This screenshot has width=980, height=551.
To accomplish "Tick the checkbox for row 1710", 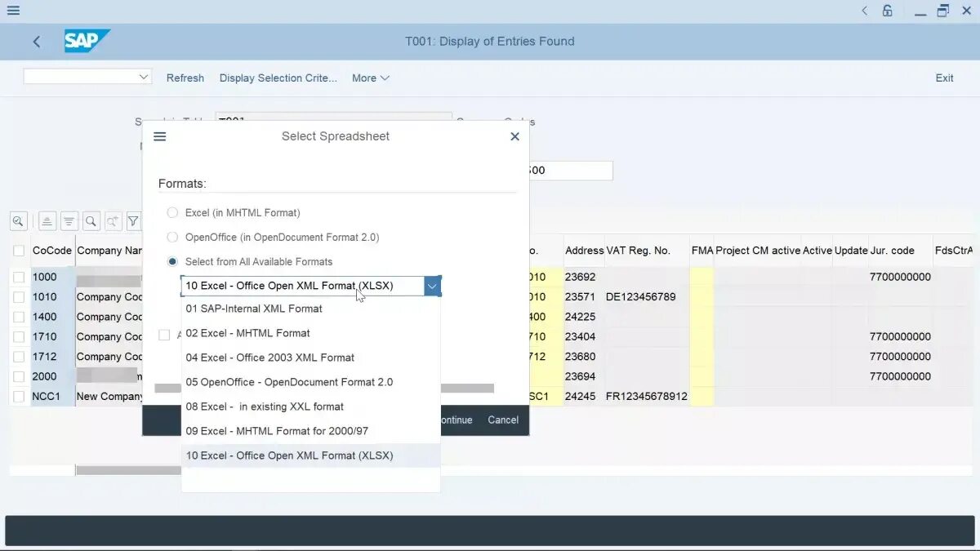I will [19, 336].
